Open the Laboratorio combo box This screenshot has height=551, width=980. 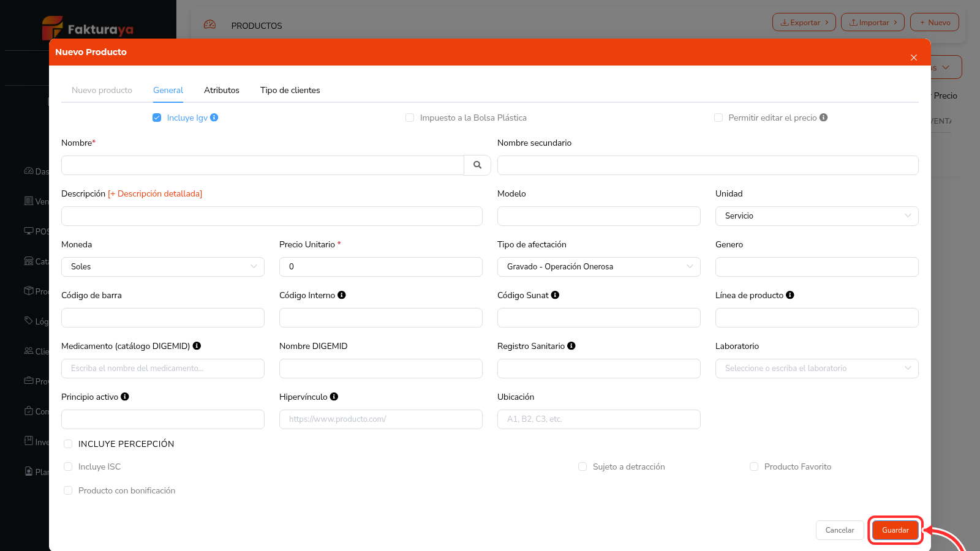click(x=817, y=369)
